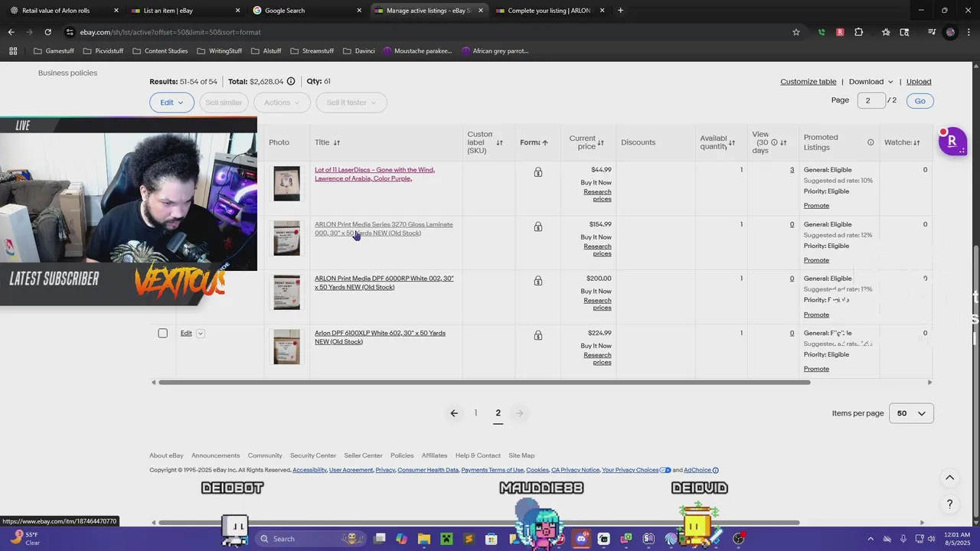The height and width of the screenshot is (551, 980).
Task: Click the page number input field
Action: click(871, 101)
